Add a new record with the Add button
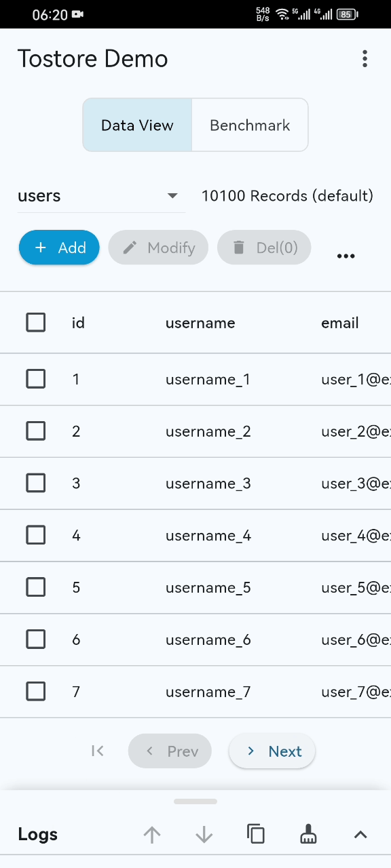 [x=59, y=248]
